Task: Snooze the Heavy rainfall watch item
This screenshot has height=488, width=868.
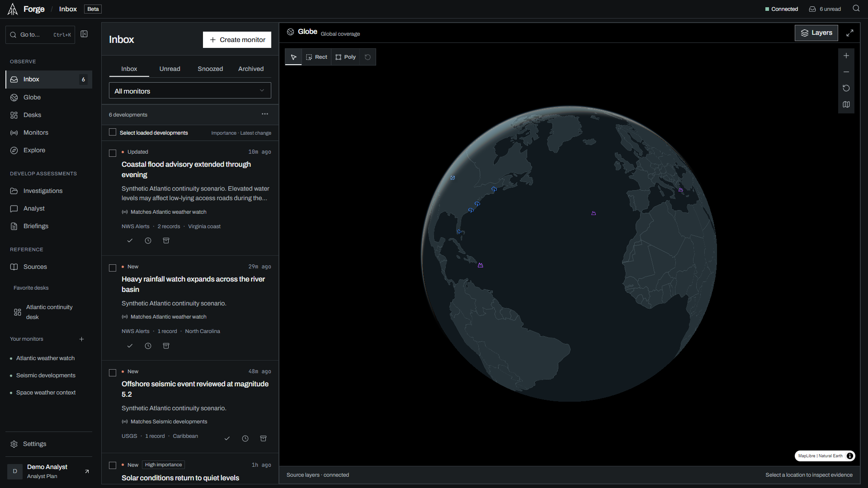Action: (148, 346)
